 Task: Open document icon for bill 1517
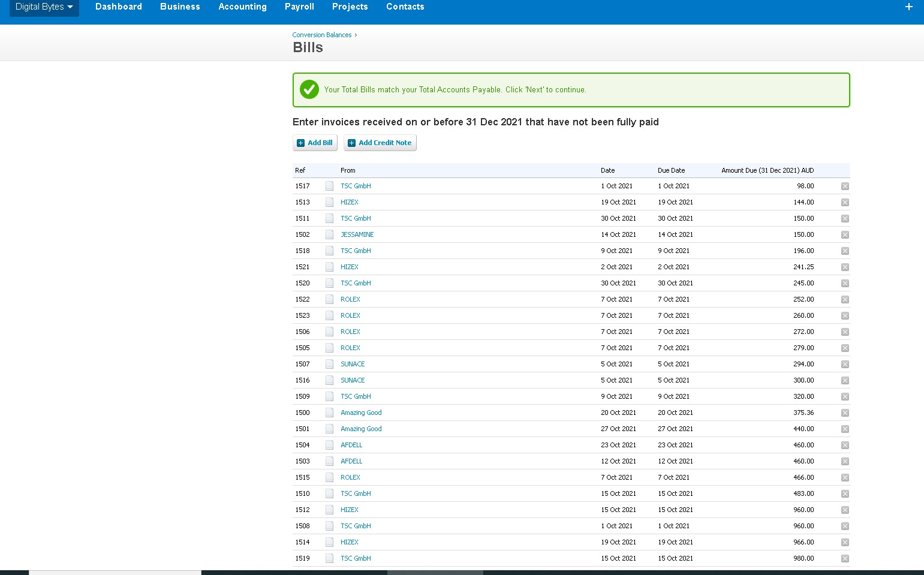[x=329, y=186]
